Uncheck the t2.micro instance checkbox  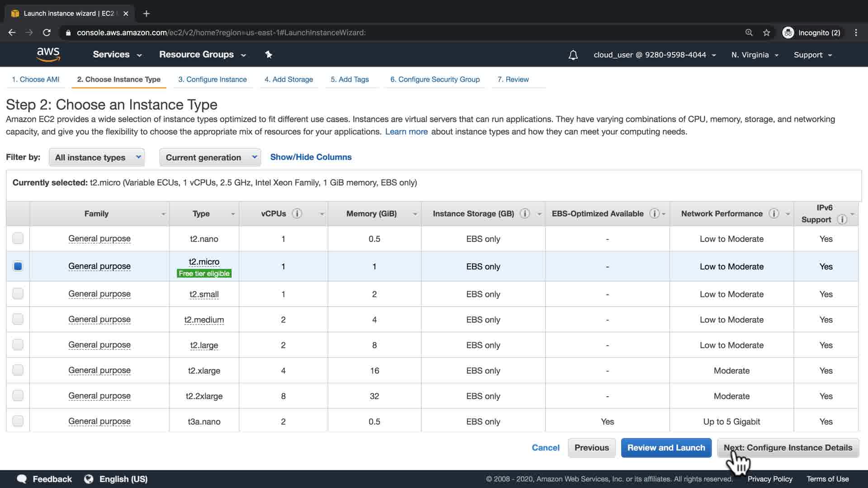coord(18,267)
